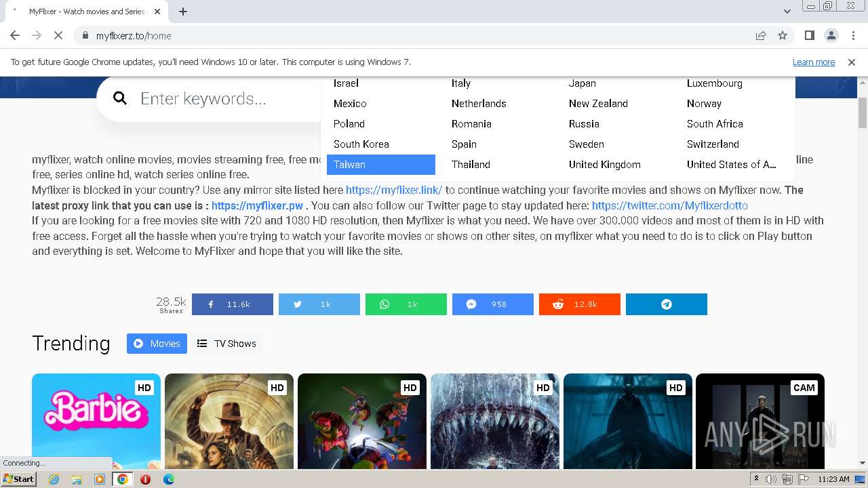Open Opera browser from taskbar
This screenshot has height=488, width=868.
(145, 479)
